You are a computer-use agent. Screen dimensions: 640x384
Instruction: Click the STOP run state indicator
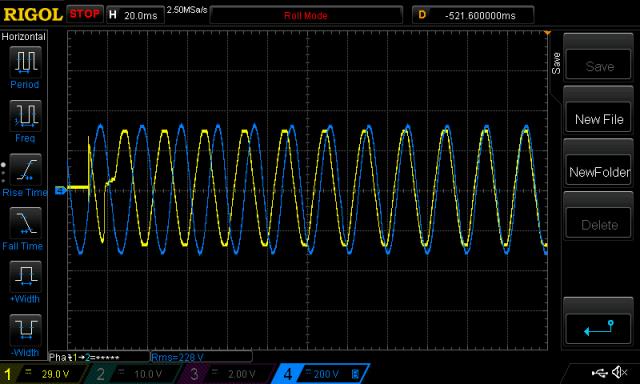click(84, 14)
